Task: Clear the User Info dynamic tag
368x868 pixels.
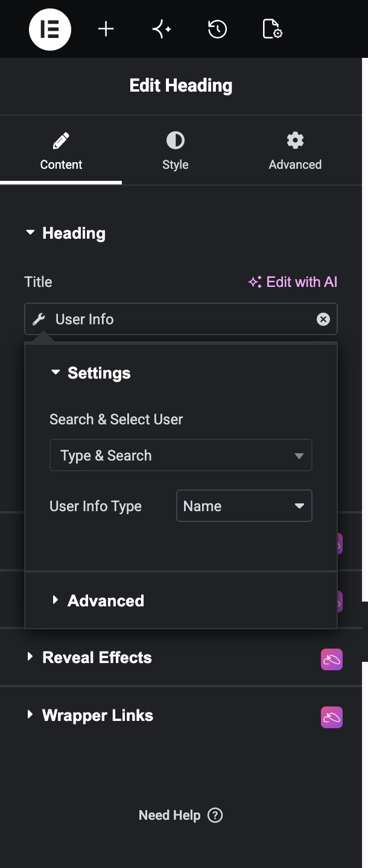Action: pyautogui.click(x=323, y=319)
